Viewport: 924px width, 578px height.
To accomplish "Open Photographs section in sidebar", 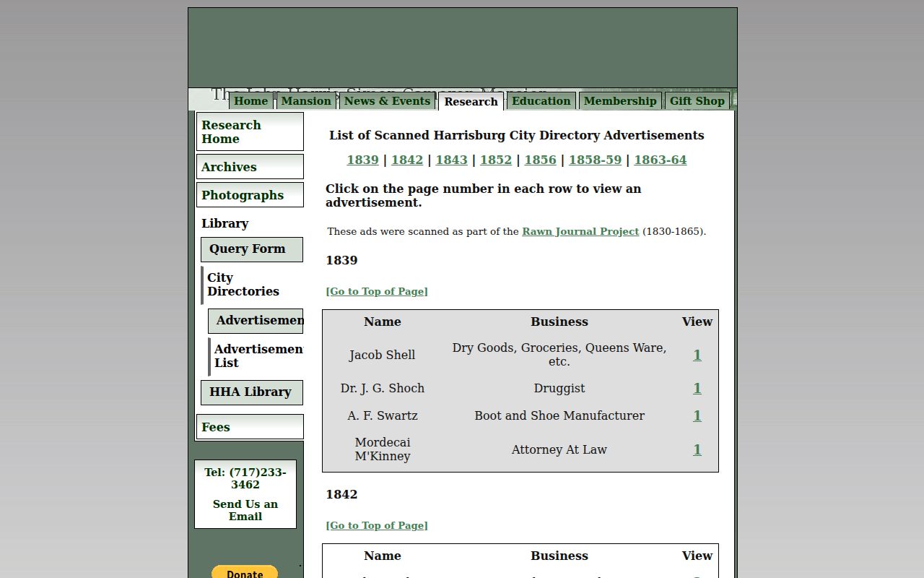I will (250, 195).
